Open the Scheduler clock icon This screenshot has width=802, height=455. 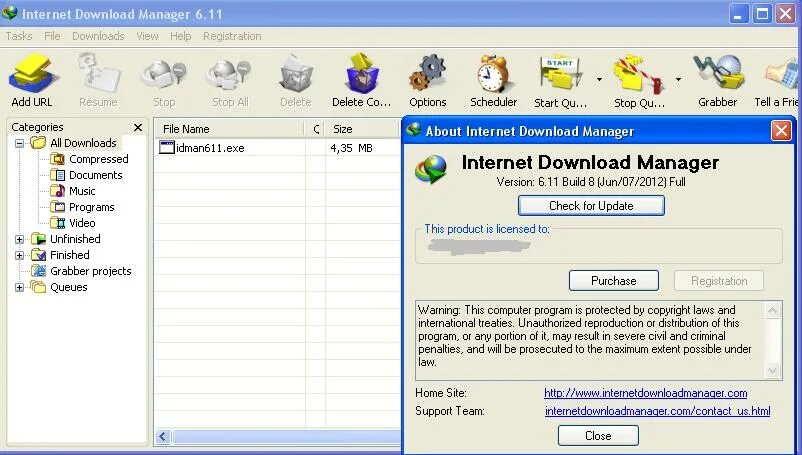click(x=493, y=74)
